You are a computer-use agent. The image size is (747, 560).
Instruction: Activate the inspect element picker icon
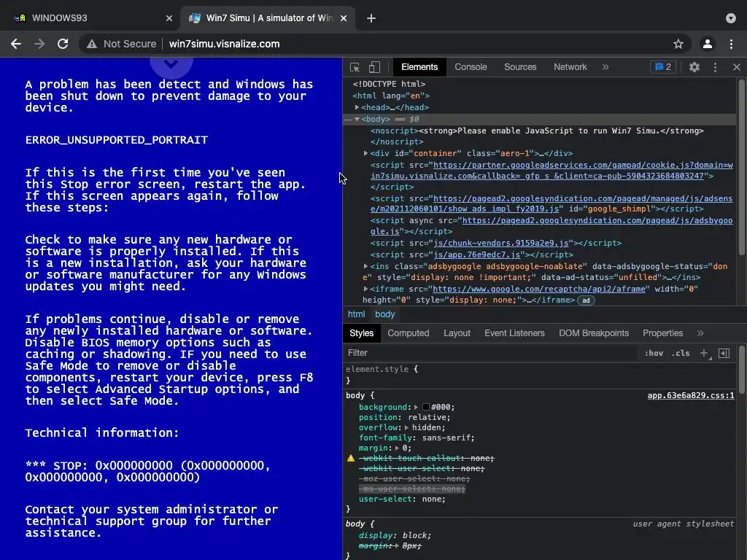click(355, 67)
